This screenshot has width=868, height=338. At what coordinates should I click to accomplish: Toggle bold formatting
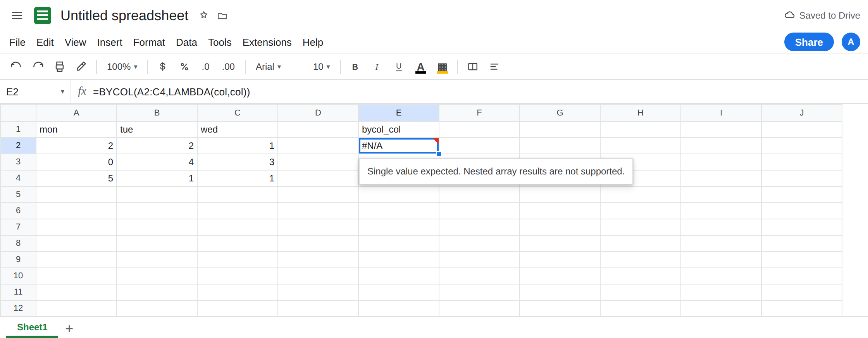(x=355, y=67)
